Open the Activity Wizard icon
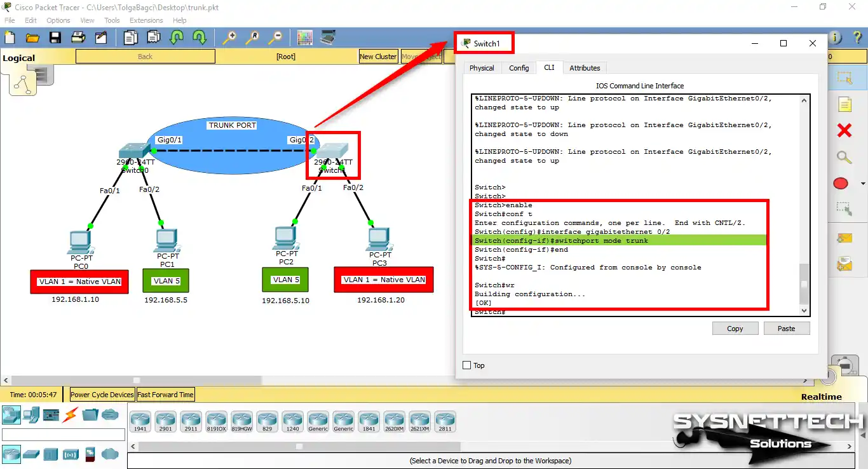The width and height of the screenshot is (868, 469). coord(101,37)
